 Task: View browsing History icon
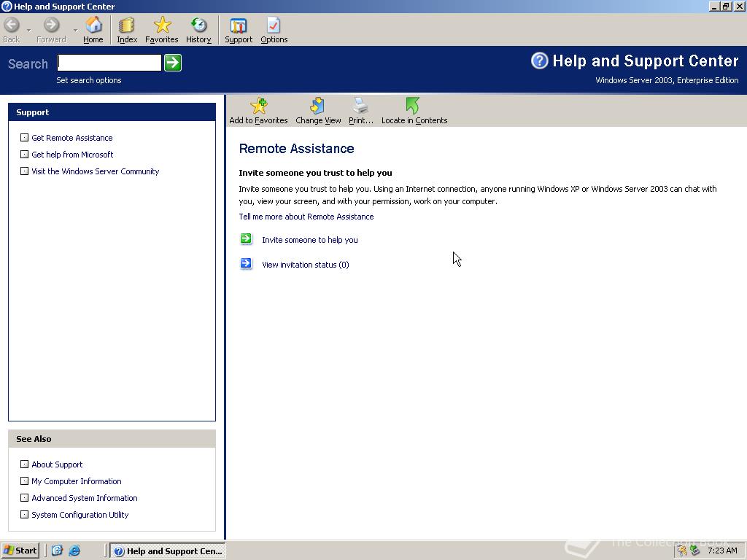(198, 29)
